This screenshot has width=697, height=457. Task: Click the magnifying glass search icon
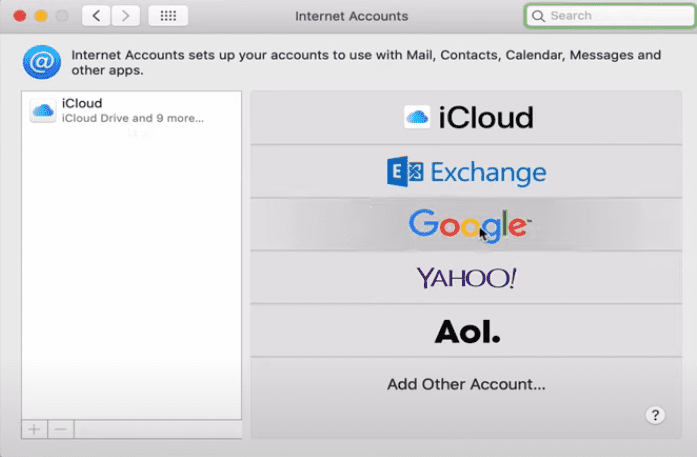(539, 16)
